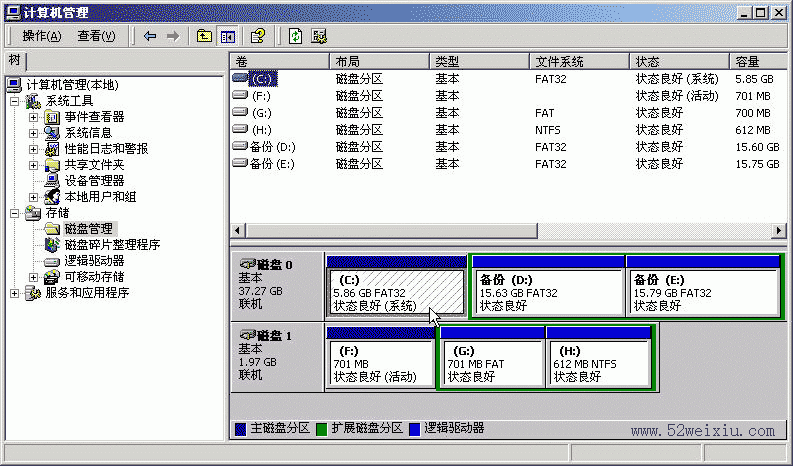This screenshot has width=793, height=466.
Task: Click the drive icon for 备份 (D:) in list
Action: coord(240,147)
